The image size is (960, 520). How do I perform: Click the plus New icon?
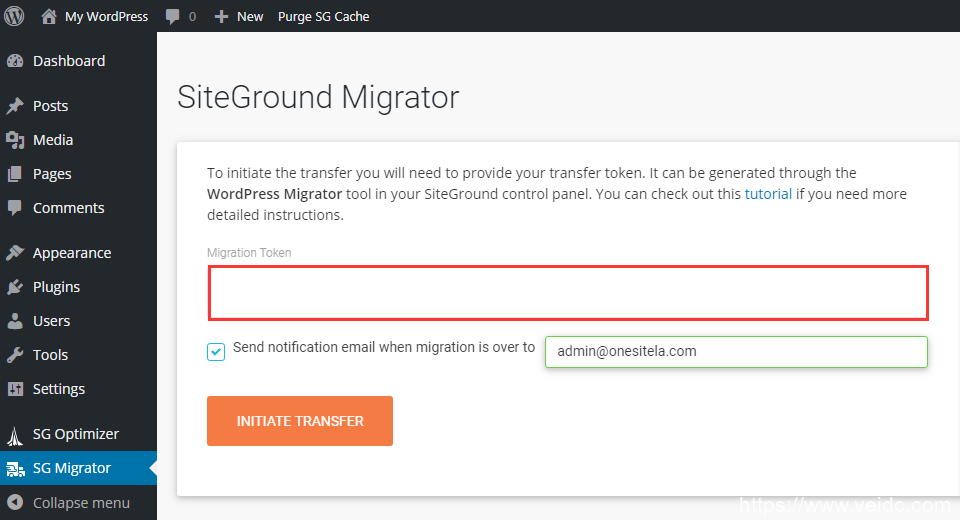click(x=222, y=17)
